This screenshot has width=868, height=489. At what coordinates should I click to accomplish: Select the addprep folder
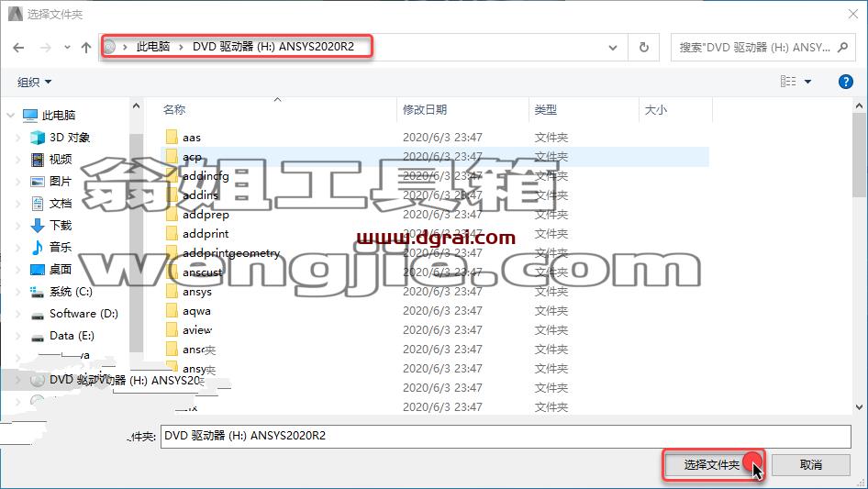point(206,215)
